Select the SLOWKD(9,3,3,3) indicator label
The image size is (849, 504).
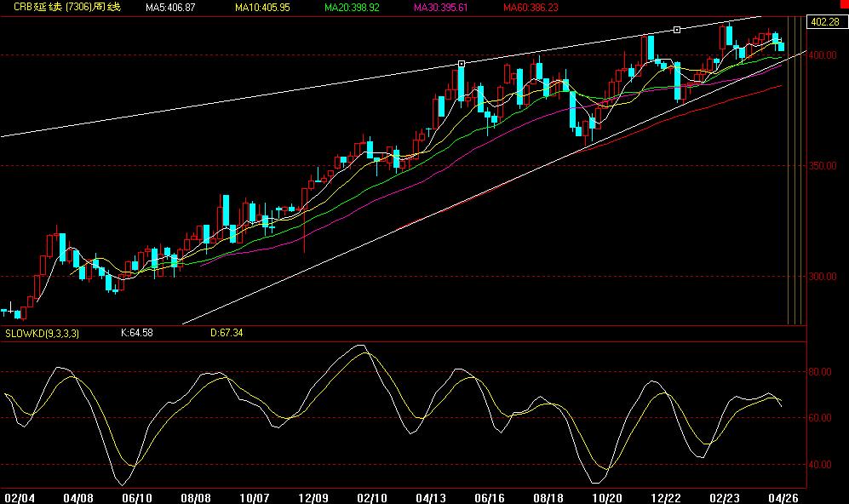tap(42, 334)
